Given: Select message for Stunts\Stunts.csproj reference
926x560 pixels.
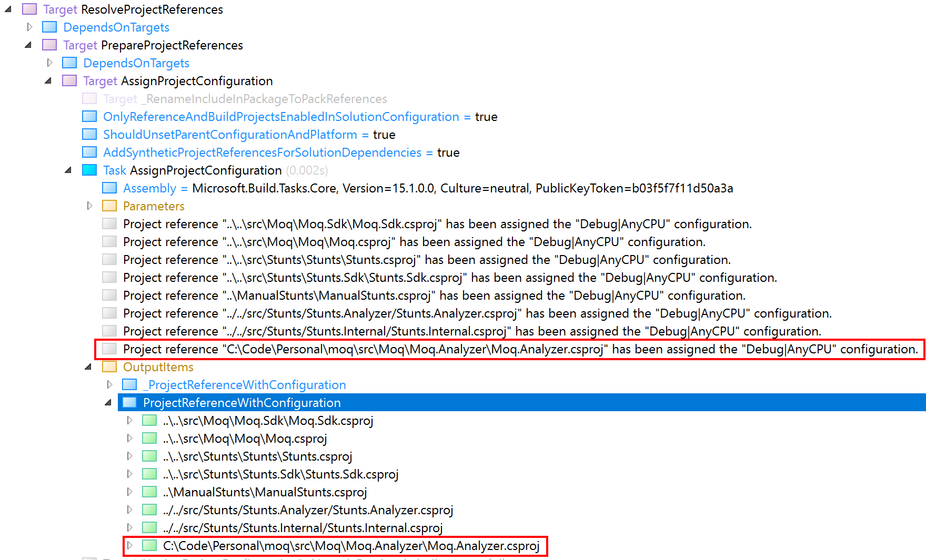Looking at the screenshot, I should click(427, 260).
